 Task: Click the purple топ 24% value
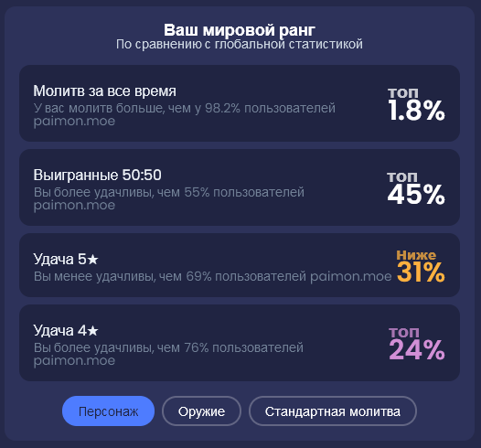417,344
